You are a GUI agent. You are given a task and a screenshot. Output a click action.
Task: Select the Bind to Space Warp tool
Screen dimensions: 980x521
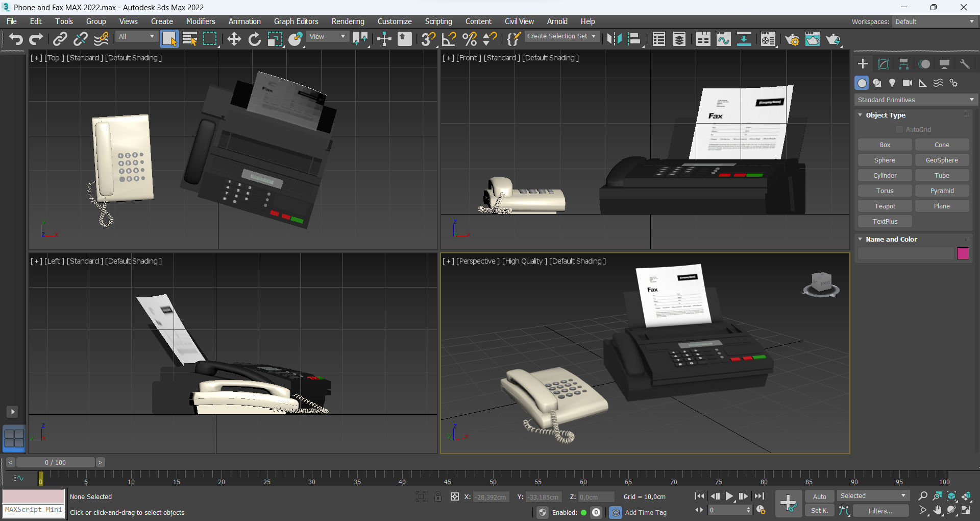[x=101, y=39]
